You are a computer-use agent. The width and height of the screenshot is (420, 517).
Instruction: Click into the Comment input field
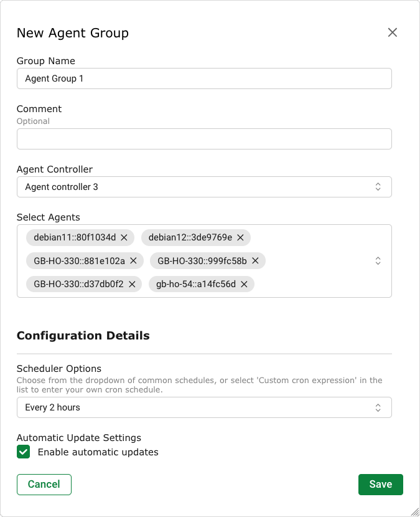click(204, 139)
